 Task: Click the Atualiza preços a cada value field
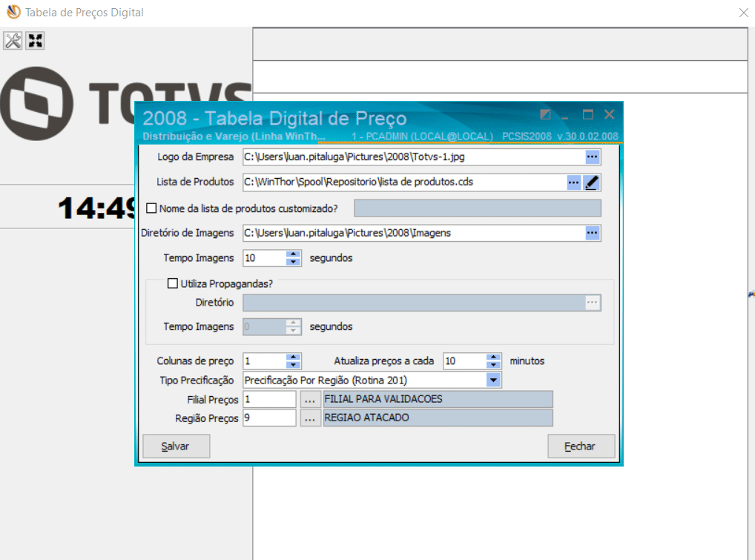(465, 361)
